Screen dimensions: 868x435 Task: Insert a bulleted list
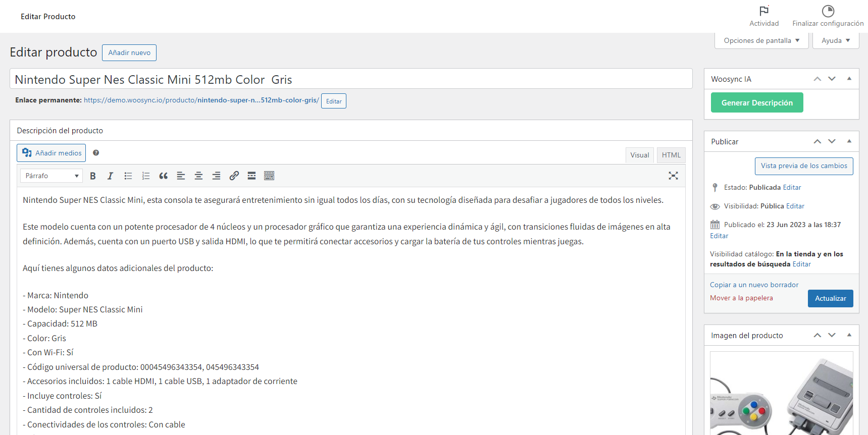click(x=128, y=176)
